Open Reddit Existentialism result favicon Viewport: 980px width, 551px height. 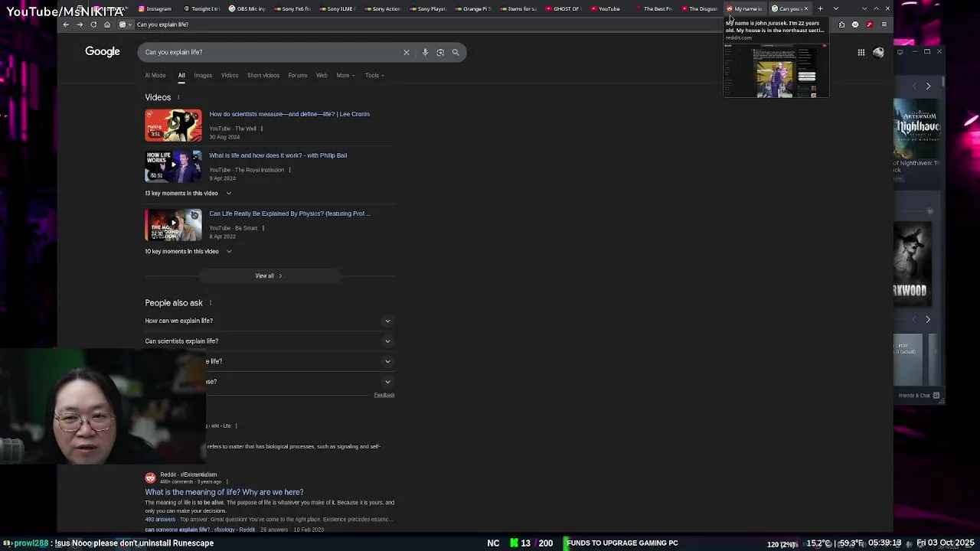[151, 478]
